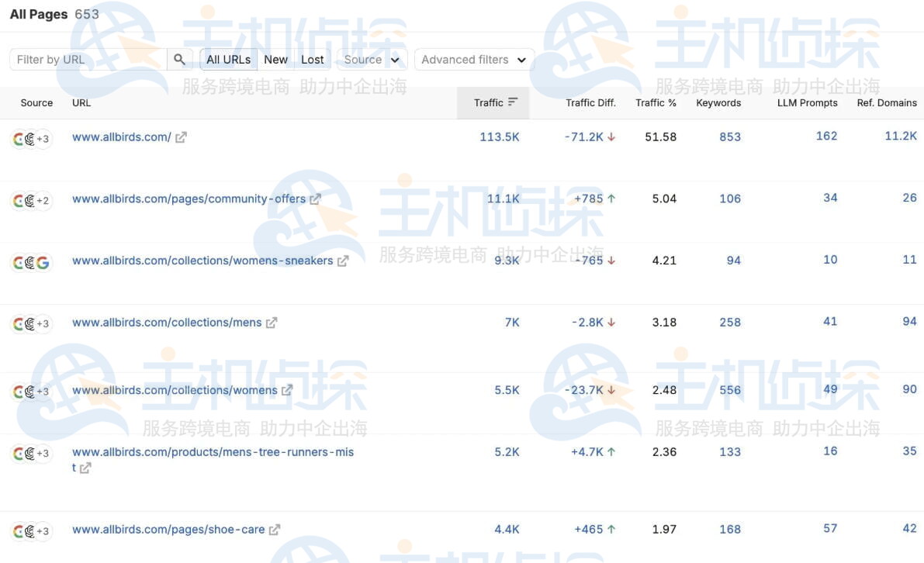Click keywords count 133
The width and height of the screenshot is (924, 563).
pos(730,452)
